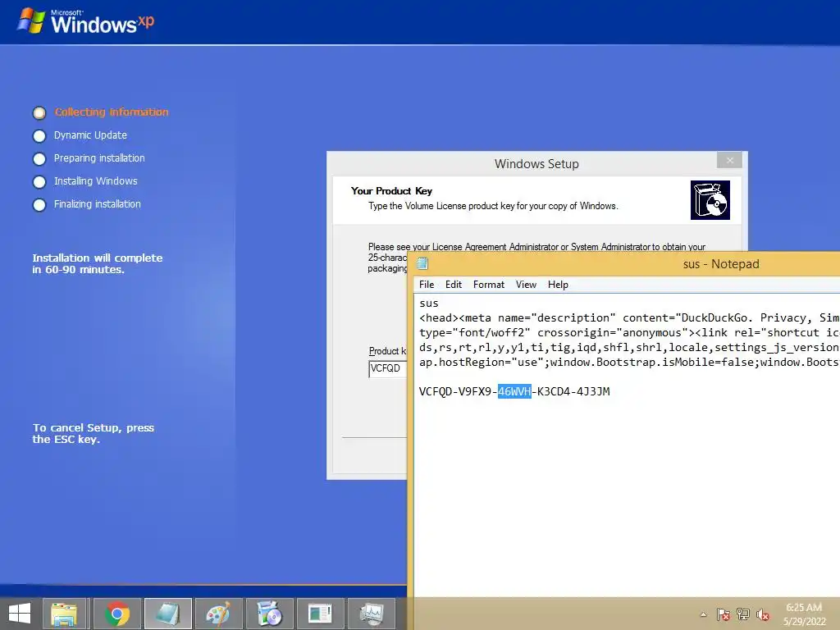Viewport: 840px width, 630px height.
Task: Click the selected text 46WVH in Notepad
Action: pos(514,391)
